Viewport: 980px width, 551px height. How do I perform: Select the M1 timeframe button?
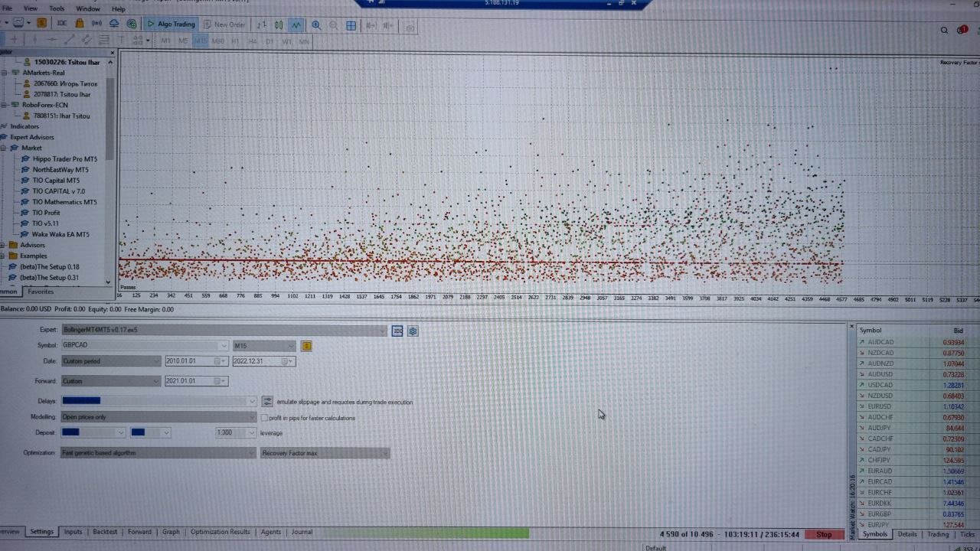point(166,41)
